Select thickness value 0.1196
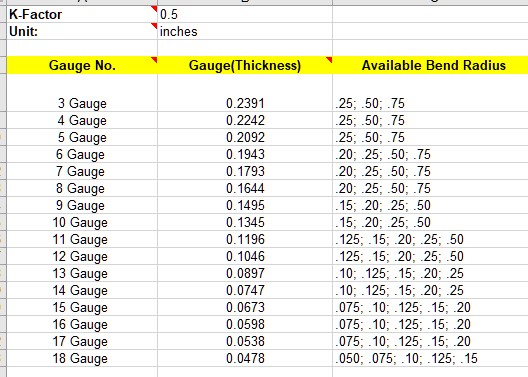The image size is (528, 377). tap(245, 239)
